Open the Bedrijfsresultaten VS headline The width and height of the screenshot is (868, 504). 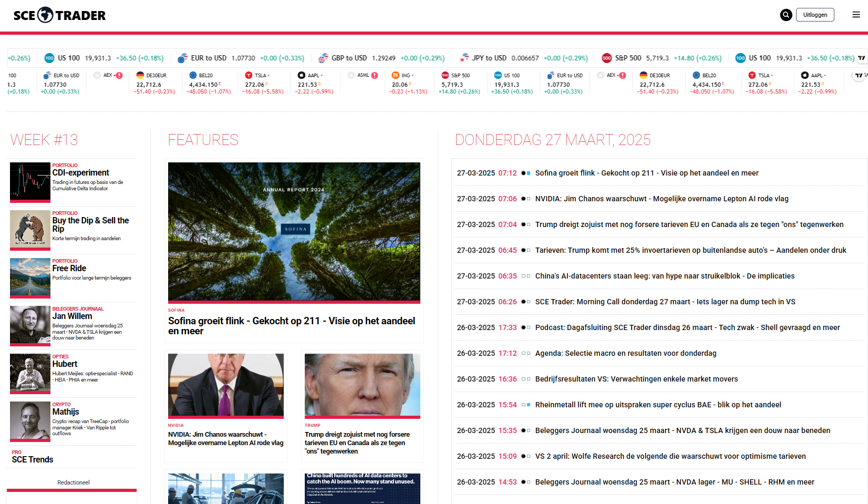(636, 379)
